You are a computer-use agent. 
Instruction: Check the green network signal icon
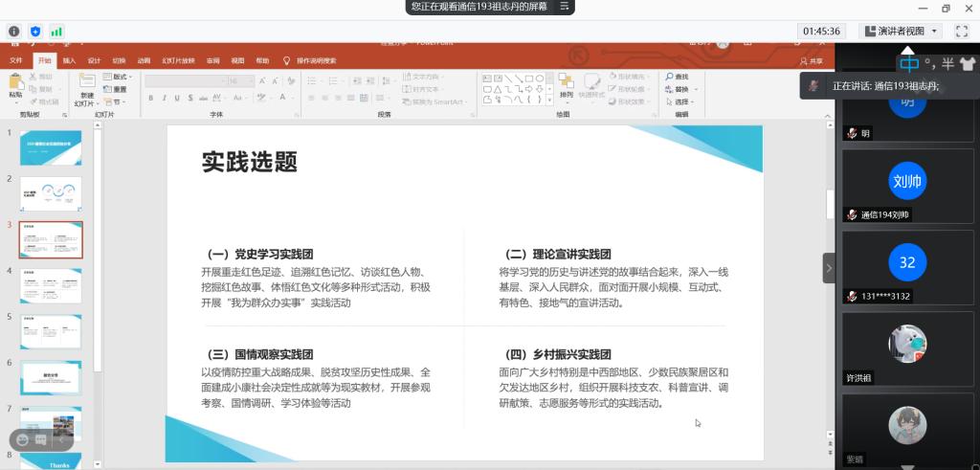pos(56,32)
